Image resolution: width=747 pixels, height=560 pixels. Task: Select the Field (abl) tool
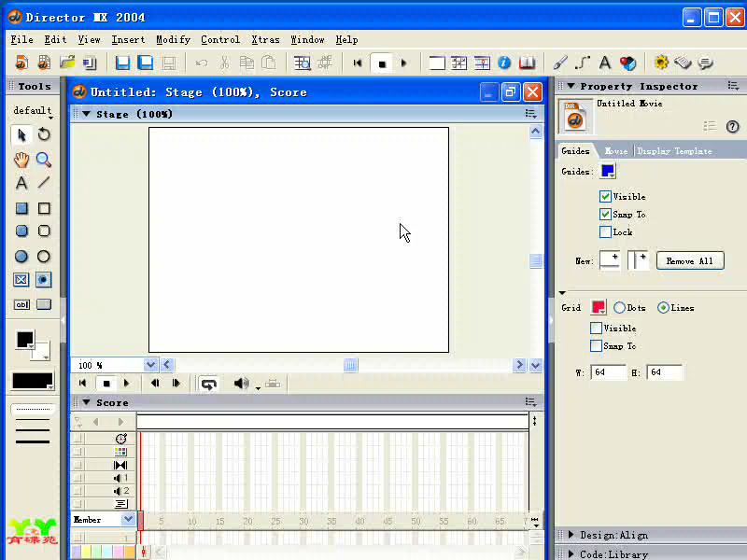coord(21,305)
